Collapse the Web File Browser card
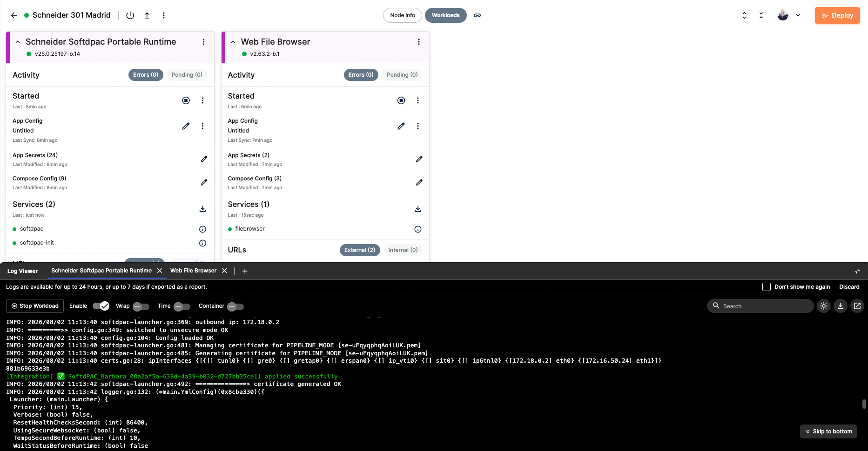Viewport: 868px width, 451px height. (233, 42)
